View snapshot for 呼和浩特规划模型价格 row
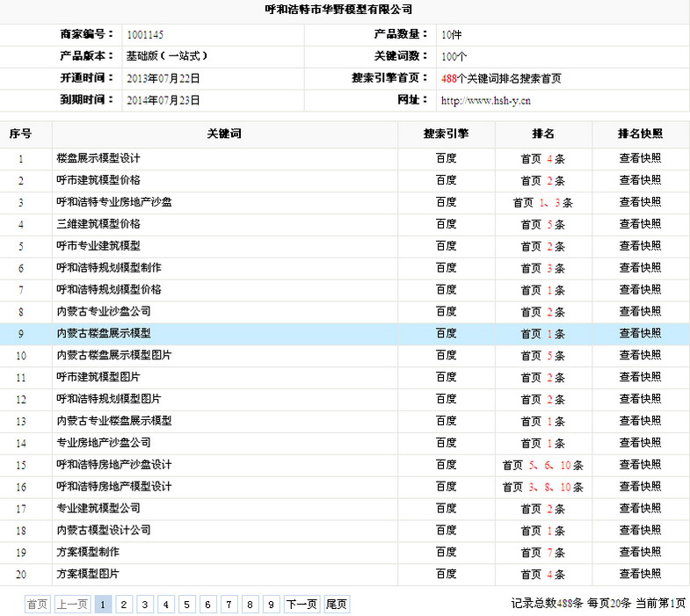 coord(640,290)
